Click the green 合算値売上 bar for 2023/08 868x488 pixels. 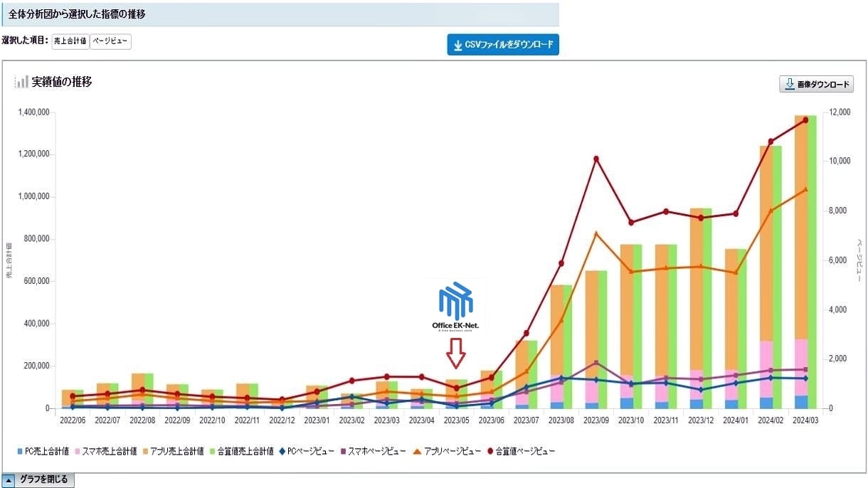point(567,346)
